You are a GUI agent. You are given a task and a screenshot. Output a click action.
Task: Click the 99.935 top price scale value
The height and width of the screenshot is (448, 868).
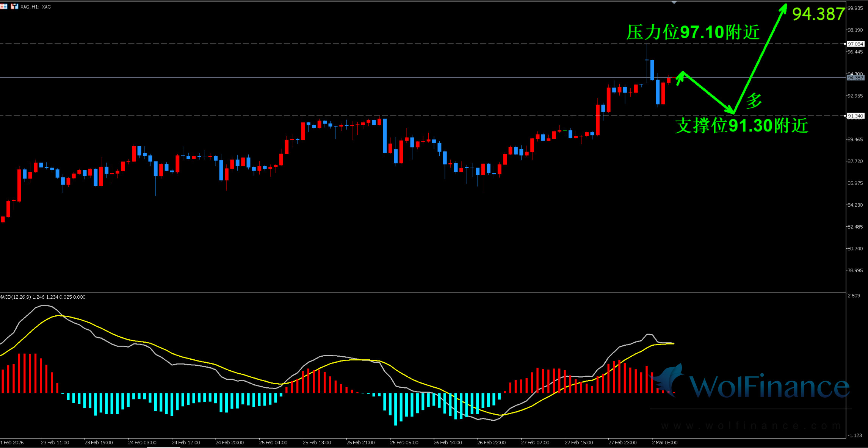tap(855, 8)
